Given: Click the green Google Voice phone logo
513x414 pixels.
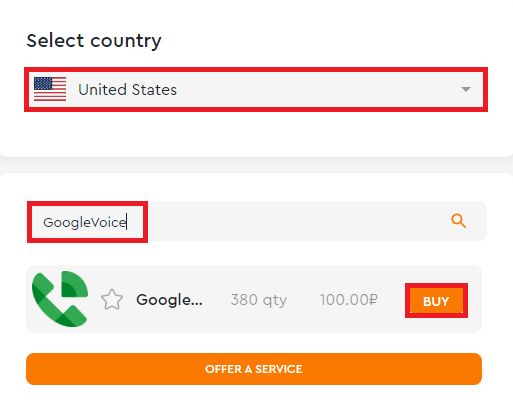Looking at the screenshot, I should click(60, 299).
